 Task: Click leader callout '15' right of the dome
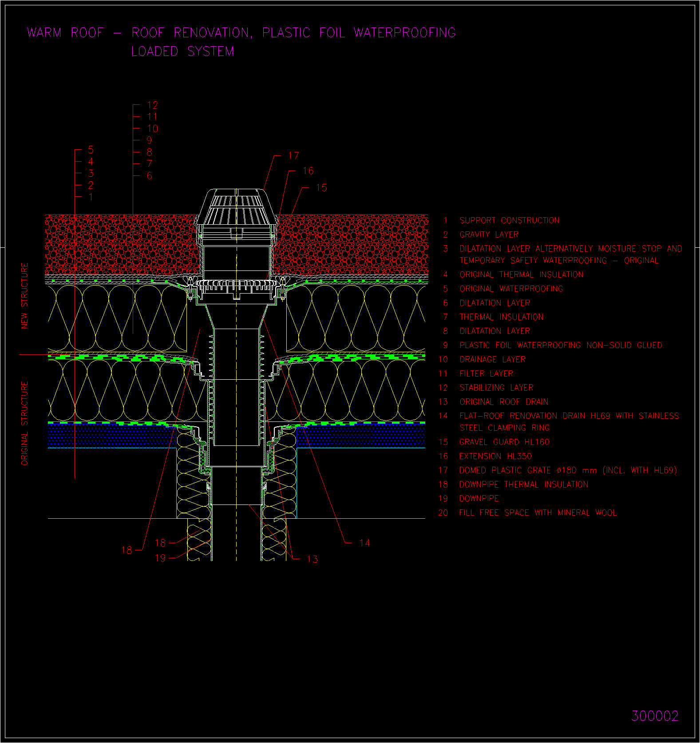pos(321,188)
